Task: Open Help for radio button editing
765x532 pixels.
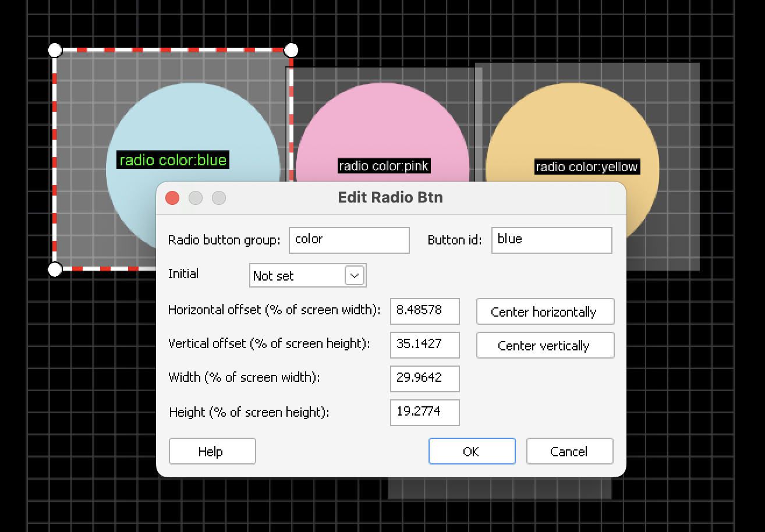Action: 212,451
